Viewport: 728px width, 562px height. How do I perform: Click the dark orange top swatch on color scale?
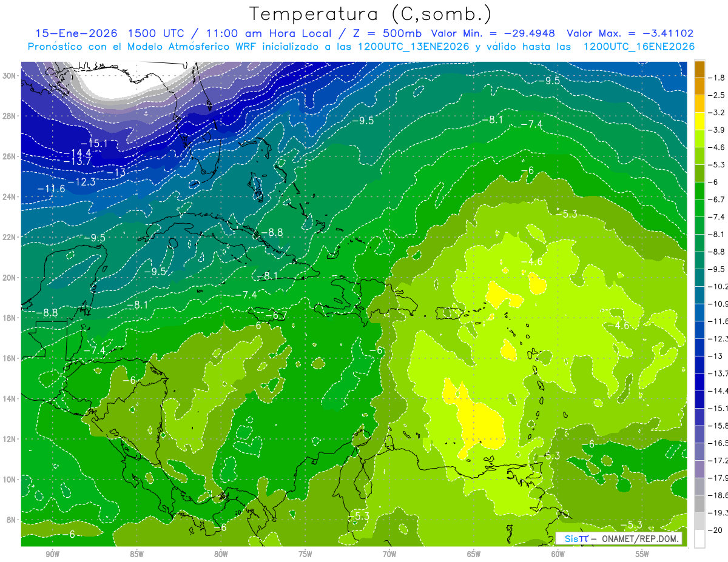click(x=699, y=69)
